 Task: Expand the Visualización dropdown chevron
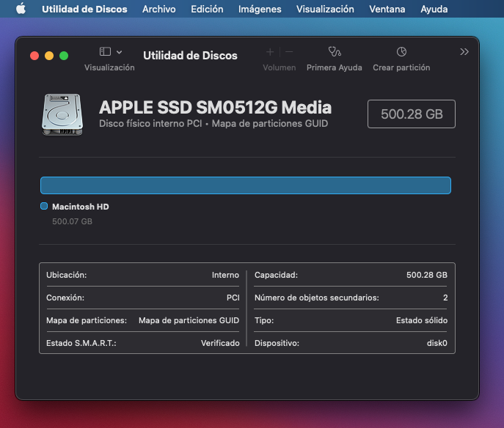pyautogui.click(x=120, y=52)
